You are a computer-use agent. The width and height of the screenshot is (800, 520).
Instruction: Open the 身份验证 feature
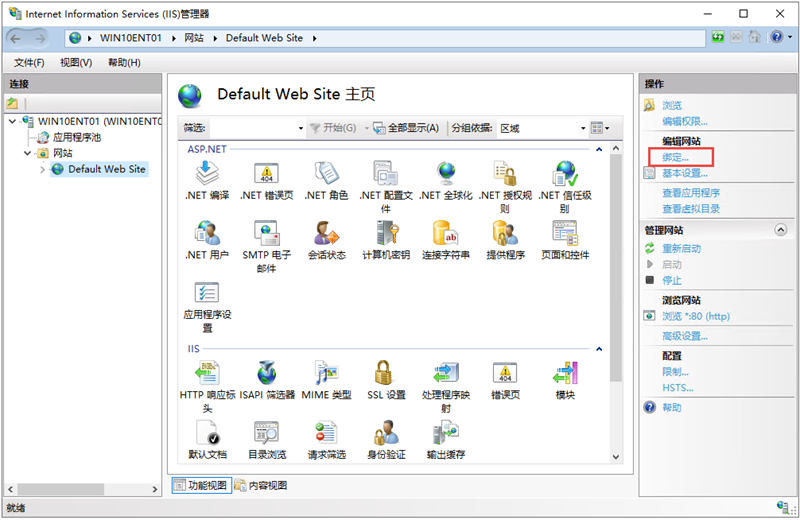click(x=386, y=433)
